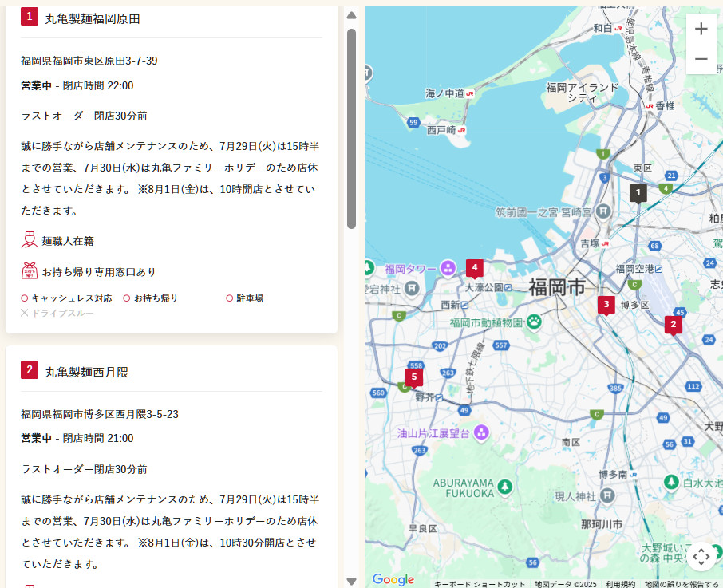Select map pin numbered 4 above 大濠公園
Viewport: 723px width, 588px height.
coord(475,268)
